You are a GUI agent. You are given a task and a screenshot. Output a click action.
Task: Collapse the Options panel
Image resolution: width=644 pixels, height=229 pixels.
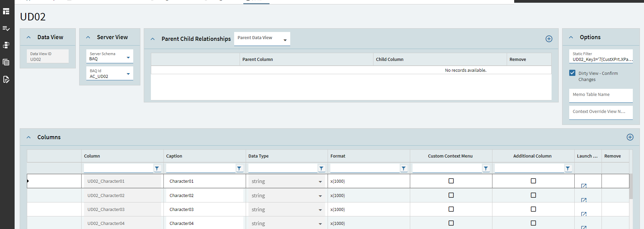pyautogui.click(x=571, y=37)
